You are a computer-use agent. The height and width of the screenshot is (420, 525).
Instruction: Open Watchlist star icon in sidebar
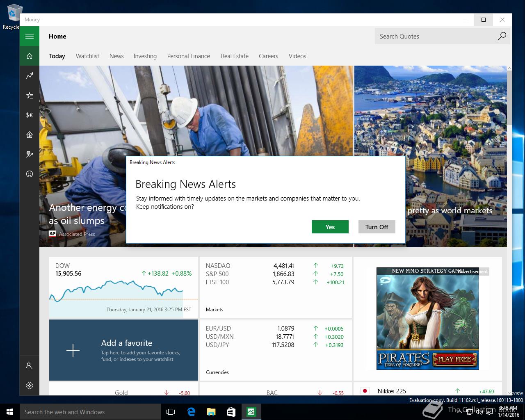coord(30,96)
